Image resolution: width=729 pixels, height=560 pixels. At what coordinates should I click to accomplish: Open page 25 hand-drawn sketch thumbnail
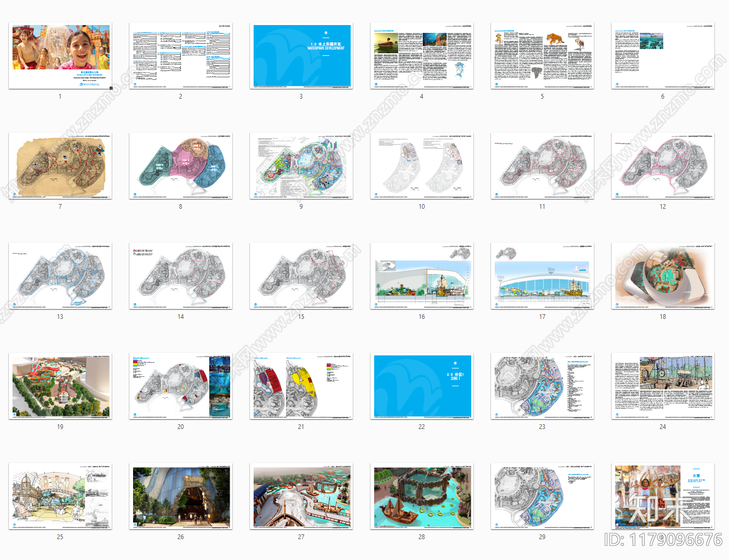60,496
